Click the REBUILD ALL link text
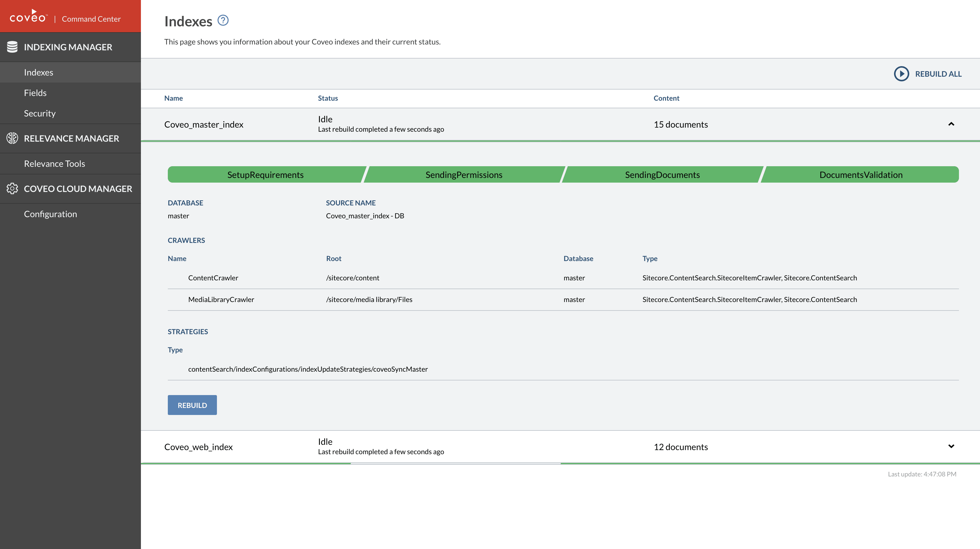 [x=938, y=74]
